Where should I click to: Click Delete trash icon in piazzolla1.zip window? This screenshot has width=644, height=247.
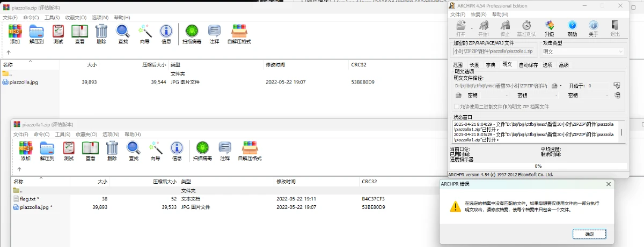tap(112, 147)
